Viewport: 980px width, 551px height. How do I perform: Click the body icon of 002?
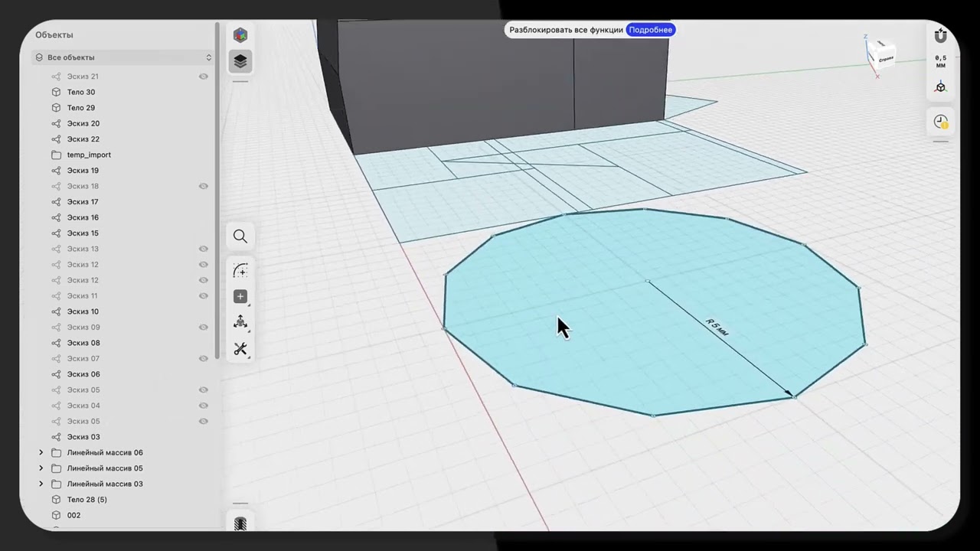point(56,515)
